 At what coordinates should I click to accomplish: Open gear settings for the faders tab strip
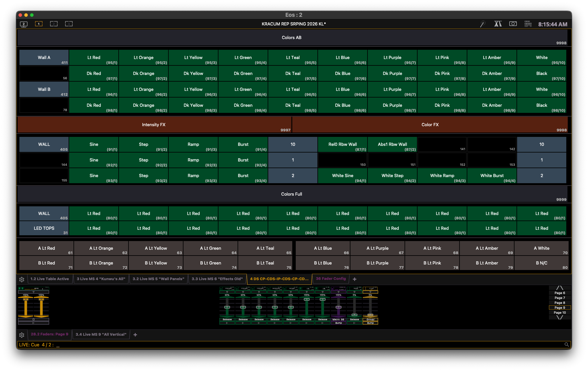click(22, 335)
